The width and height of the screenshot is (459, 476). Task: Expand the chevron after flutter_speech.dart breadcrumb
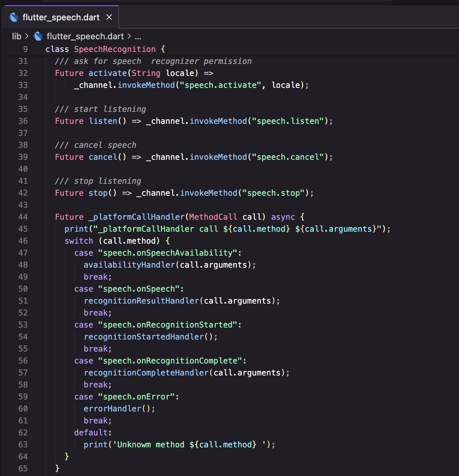129,36
